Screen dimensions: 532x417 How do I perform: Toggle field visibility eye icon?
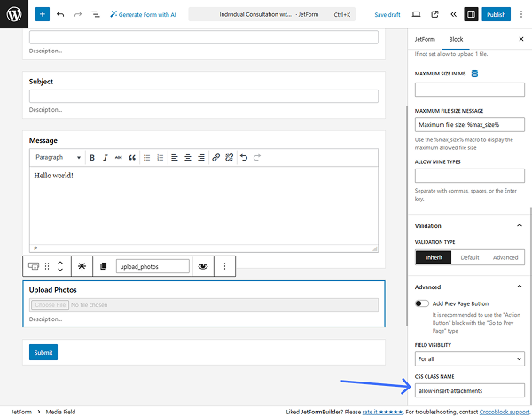click(203, 266)
